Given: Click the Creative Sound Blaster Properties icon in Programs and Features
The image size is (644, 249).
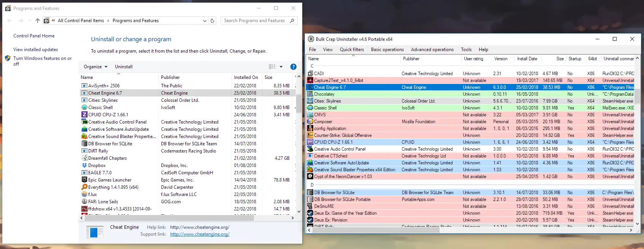Looking at the screenshot, I should pos(84,137).
